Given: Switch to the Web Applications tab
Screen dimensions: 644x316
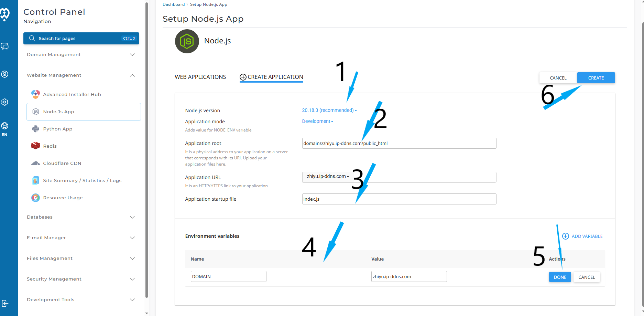Looking at the screenshot, I should click(200, 77).
